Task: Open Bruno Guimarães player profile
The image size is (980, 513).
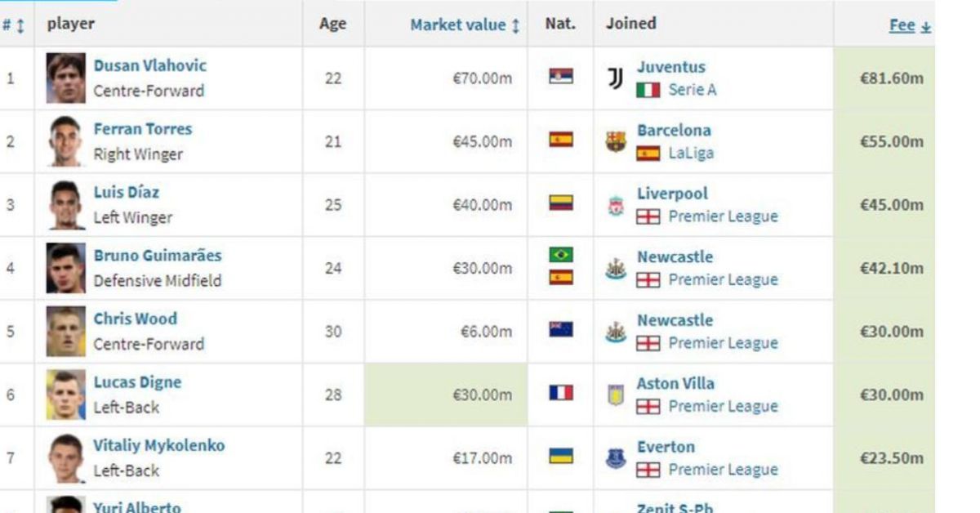Action: click(157, 256)
